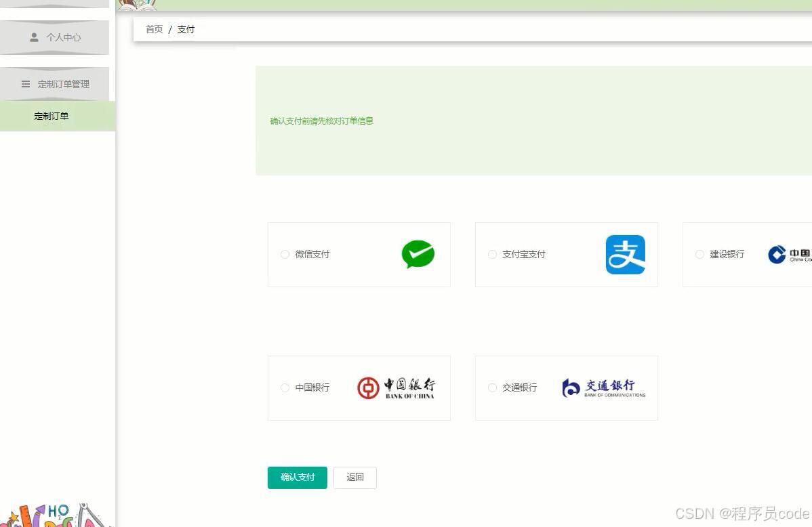812x527 pixels.
Task: Go to 首页 in the breadcrumb
Action: (155, 30)
